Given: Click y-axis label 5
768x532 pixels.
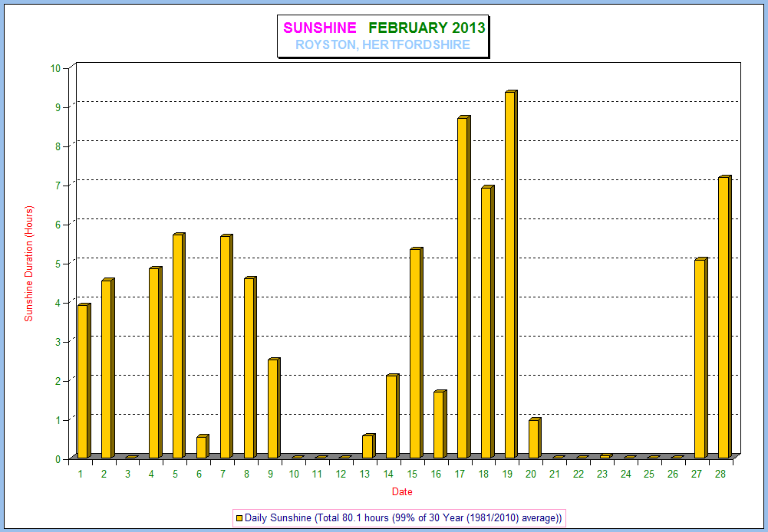Looking at the screenshot, I should [x=58, y=264].
